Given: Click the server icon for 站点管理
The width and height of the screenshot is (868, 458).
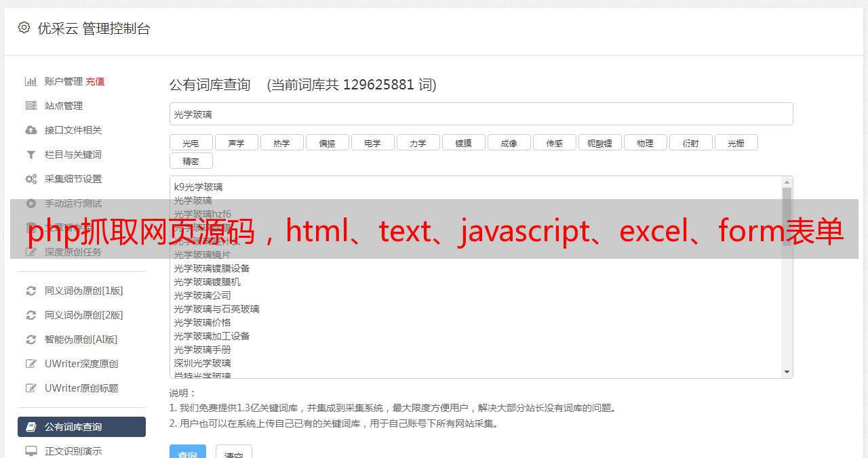Looking at the screenshot, I should (31, 106).
